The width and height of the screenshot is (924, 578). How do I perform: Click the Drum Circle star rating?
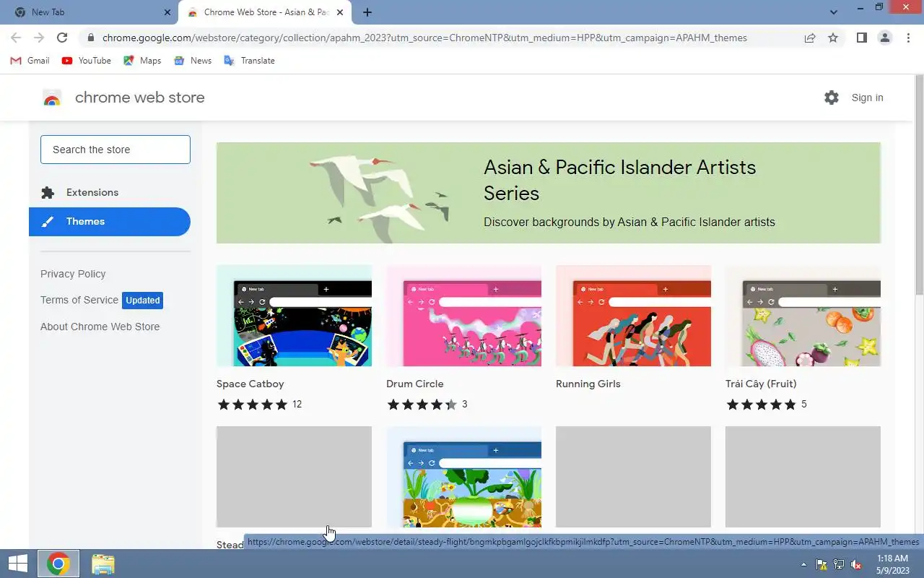(422, 405)
